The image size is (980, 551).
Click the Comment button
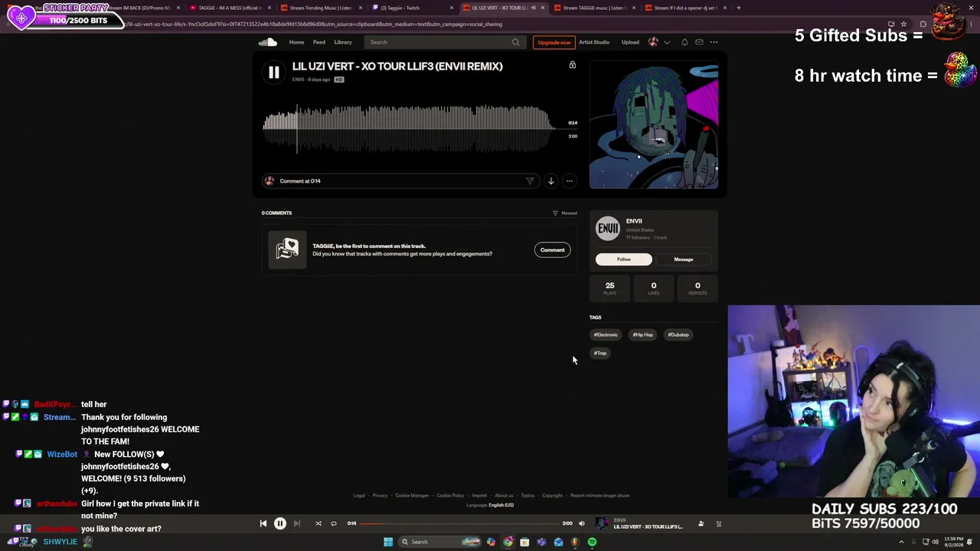click(x=552, y=250)
